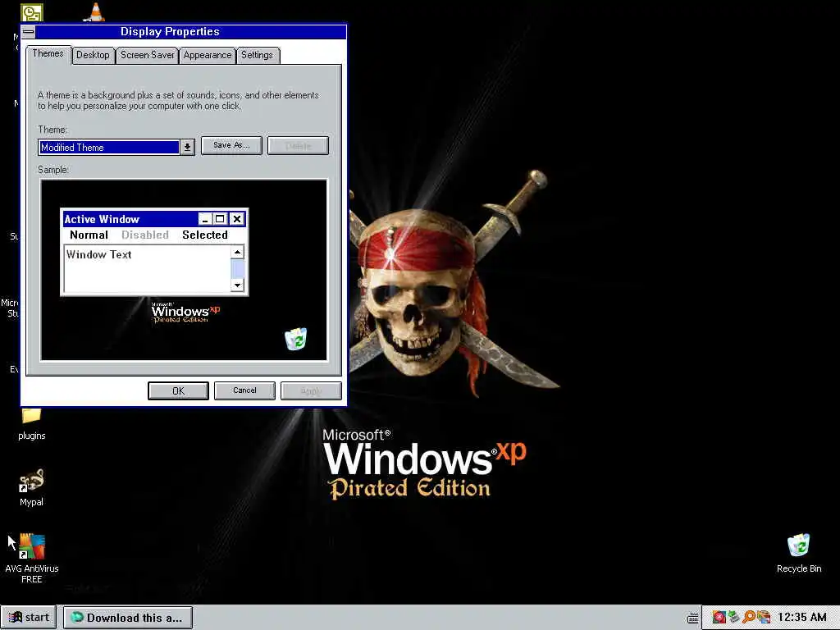Click the AVG tray icon beside the clock

click(x=764, y=617)
